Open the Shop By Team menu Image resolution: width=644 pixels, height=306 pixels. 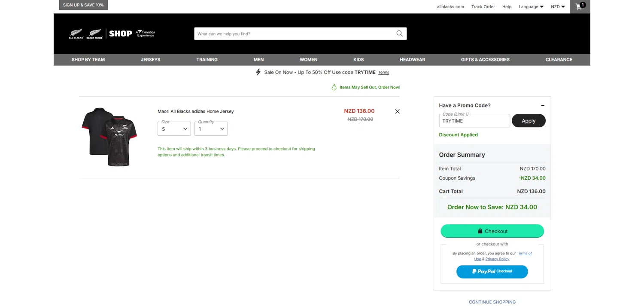pos(88,60)
